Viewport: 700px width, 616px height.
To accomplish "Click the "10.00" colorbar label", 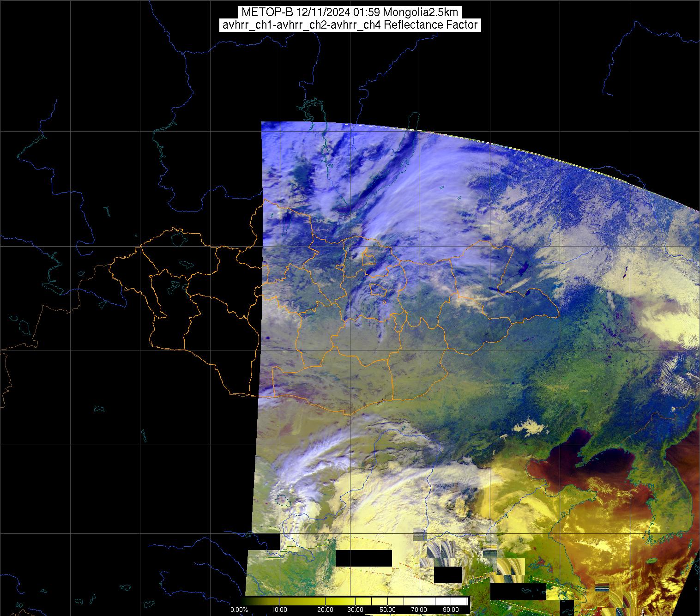I will (x=280, y=610).
